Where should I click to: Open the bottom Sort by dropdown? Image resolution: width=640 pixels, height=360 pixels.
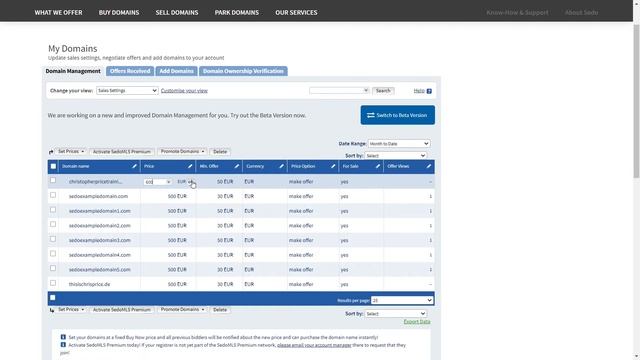[x=396, y=314]
